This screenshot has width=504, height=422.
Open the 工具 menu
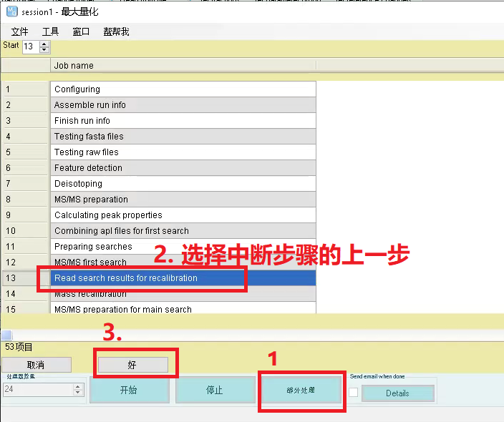(50, 31)
